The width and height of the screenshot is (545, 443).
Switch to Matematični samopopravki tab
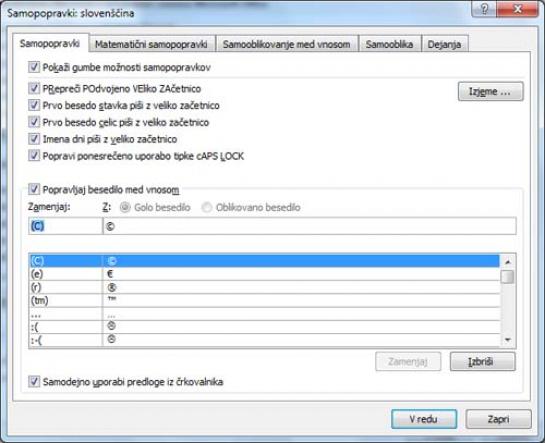[x=152, y=44]
